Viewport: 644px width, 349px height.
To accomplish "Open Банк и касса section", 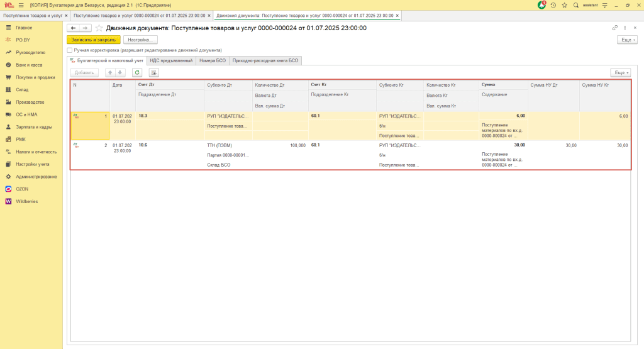I will (x=29, y=65).
